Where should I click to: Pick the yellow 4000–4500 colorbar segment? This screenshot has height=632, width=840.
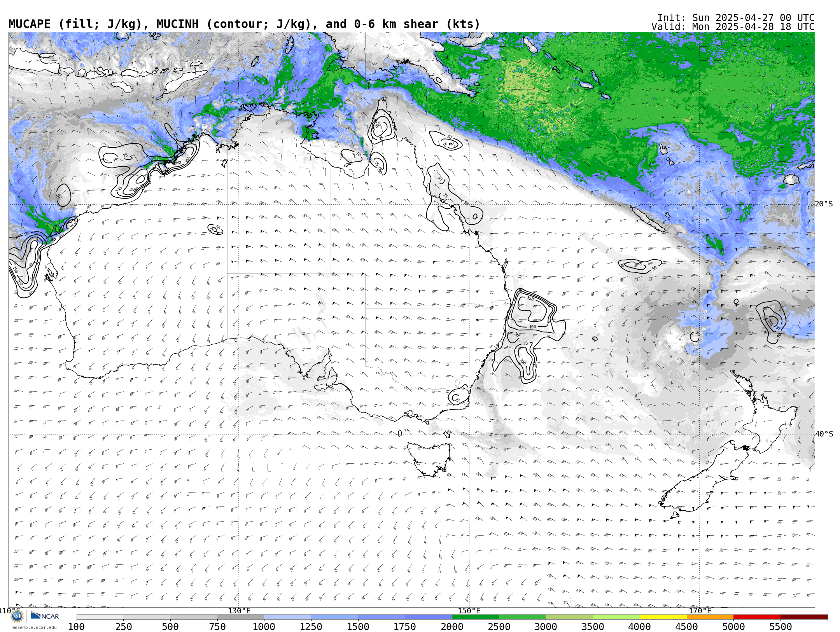click(x=663, y=617)
